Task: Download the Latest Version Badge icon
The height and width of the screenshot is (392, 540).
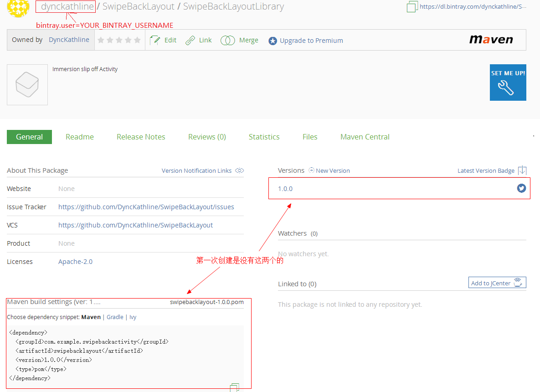Action: tap(522, 170)
